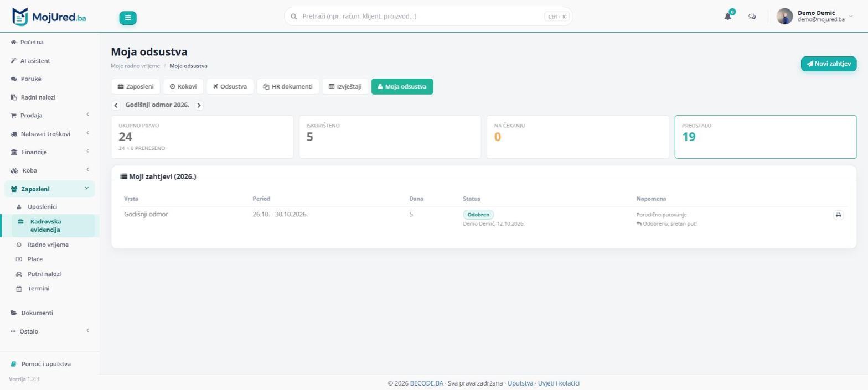Click the Odobren status badge
This screenshot has width=868, height=390.
[x=478, y=215]
